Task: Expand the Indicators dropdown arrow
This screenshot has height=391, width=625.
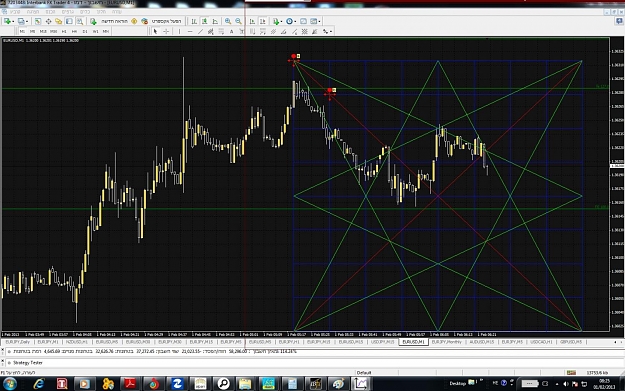Action: point(281,21)
